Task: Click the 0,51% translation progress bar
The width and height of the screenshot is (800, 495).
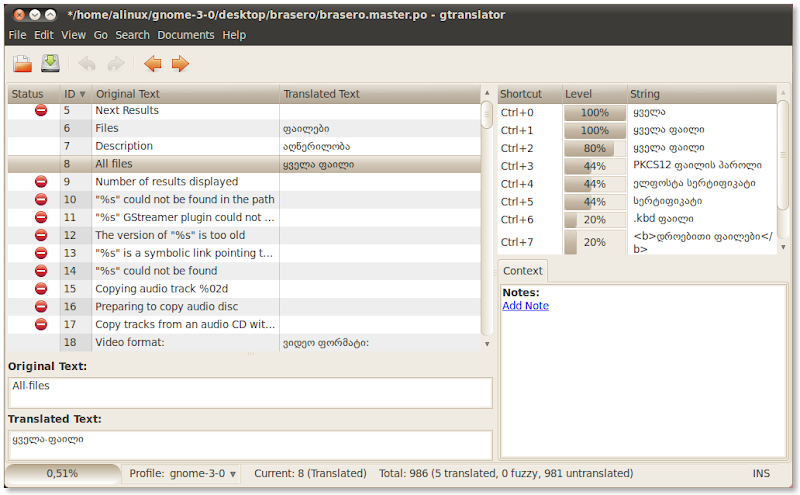Action: tap(63, 474)
